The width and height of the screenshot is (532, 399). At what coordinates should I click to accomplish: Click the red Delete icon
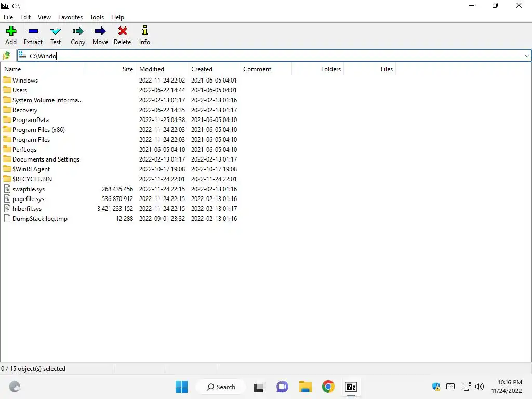pos(123,31)
